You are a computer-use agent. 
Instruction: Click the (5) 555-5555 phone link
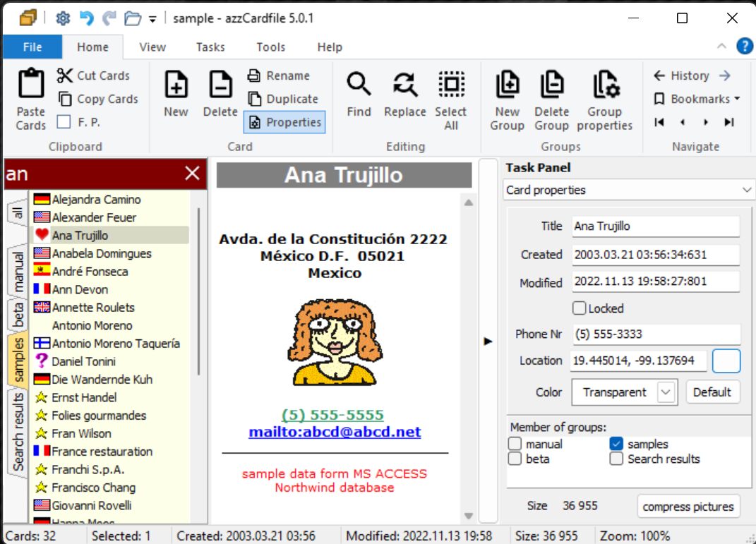point(332,414)
